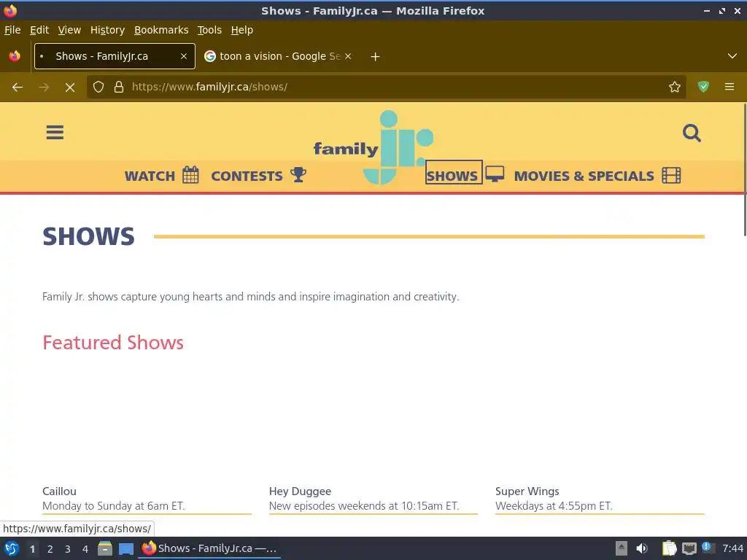747x560 pixels.
Task: Open the FamilyJr hamburger menu
Action: tap(55, 133)
